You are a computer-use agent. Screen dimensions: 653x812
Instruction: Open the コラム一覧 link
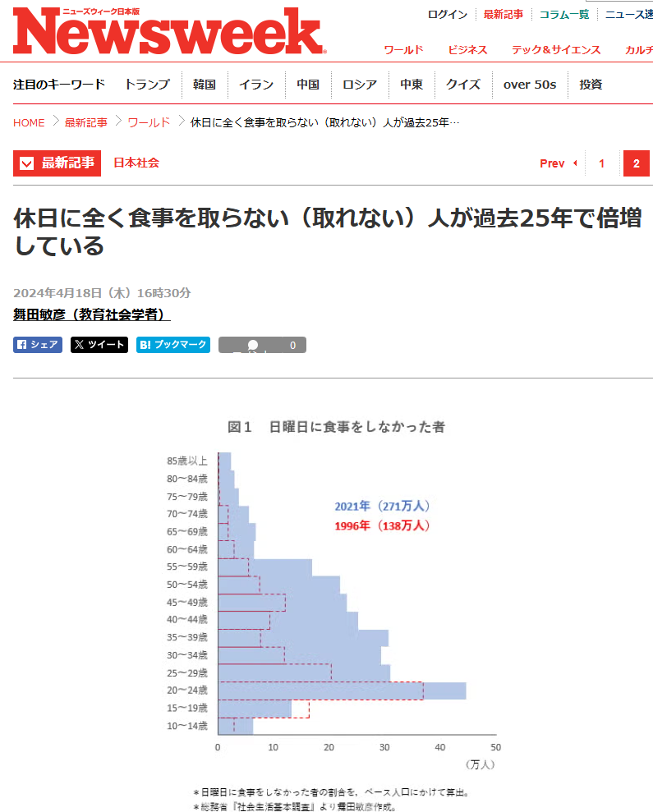coord(563,14)
